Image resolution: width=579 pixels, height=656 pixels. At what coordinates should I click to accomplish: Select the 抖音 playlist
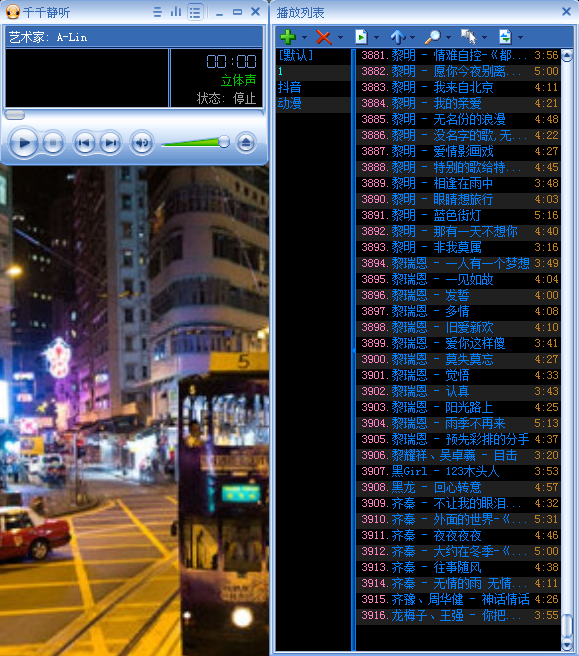point(313,87)
